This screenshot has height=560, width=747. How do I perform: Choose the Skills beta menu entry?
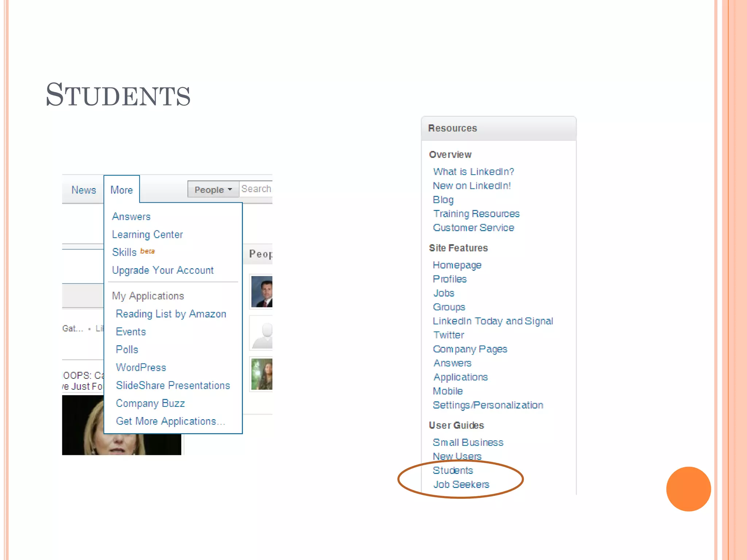pyautogui.click(x=133, y=252)
